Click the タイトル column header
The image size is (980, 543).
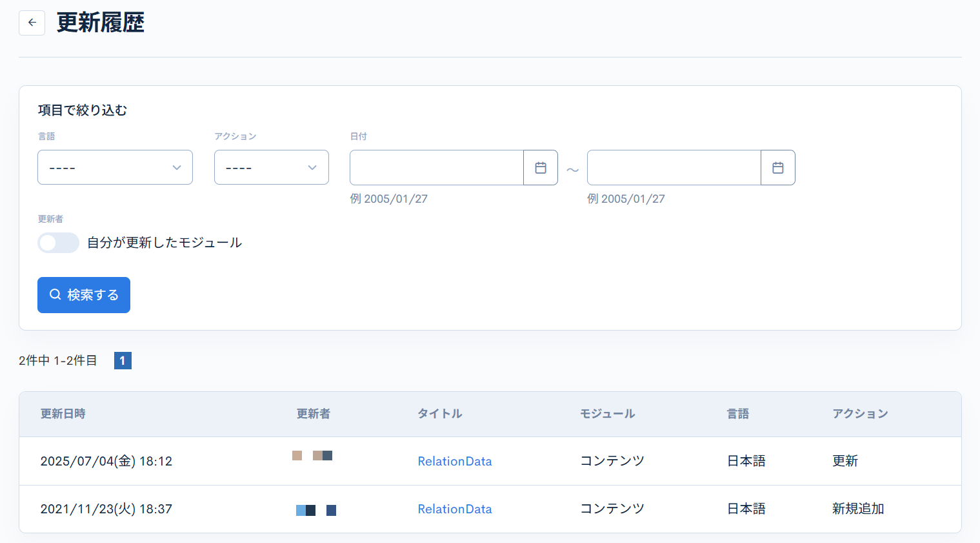click(440, 414)
